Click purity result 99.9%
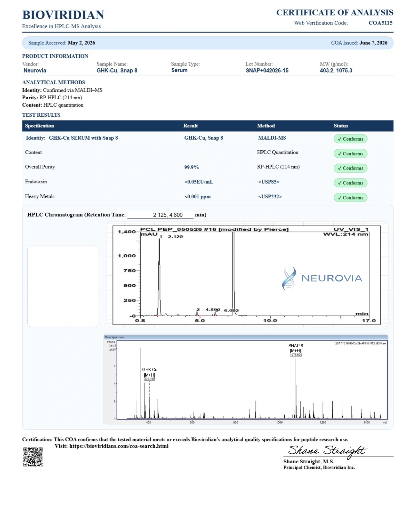 [191, 167]
